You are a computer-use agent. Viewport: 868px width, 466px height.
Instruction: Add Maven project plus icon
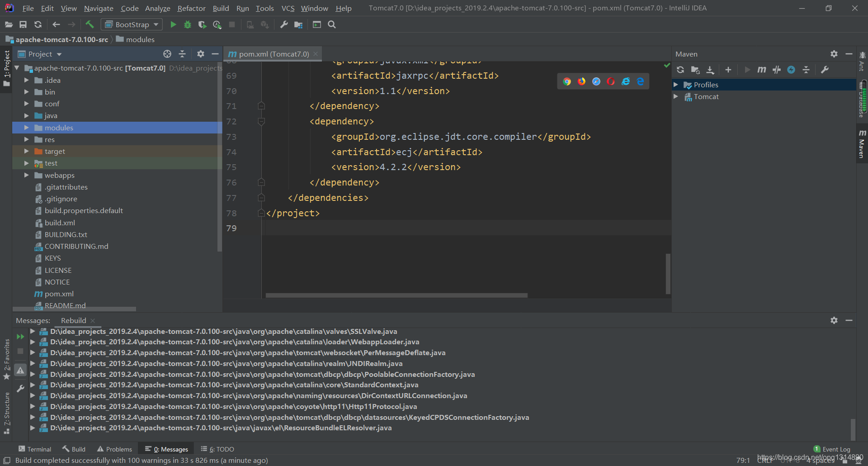pyautogui.click(x=728, y=70)
